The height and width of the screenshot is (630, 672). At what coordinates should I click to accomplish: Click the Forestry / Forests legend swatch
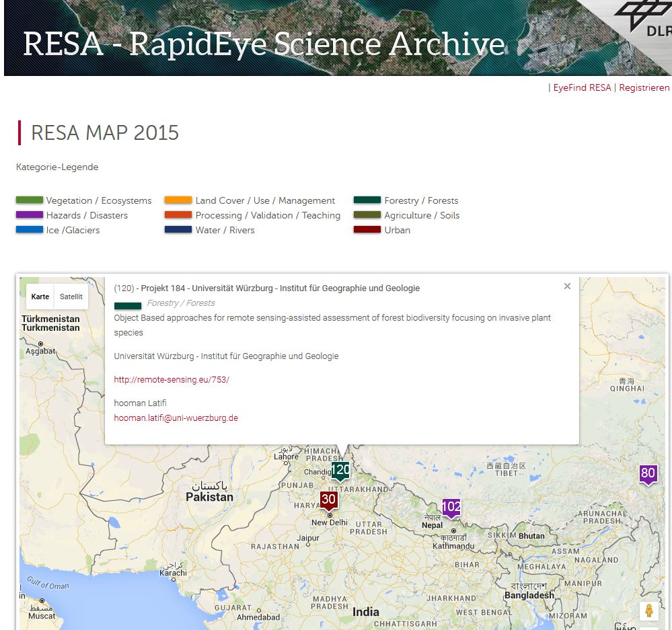(x=367, y=200)
